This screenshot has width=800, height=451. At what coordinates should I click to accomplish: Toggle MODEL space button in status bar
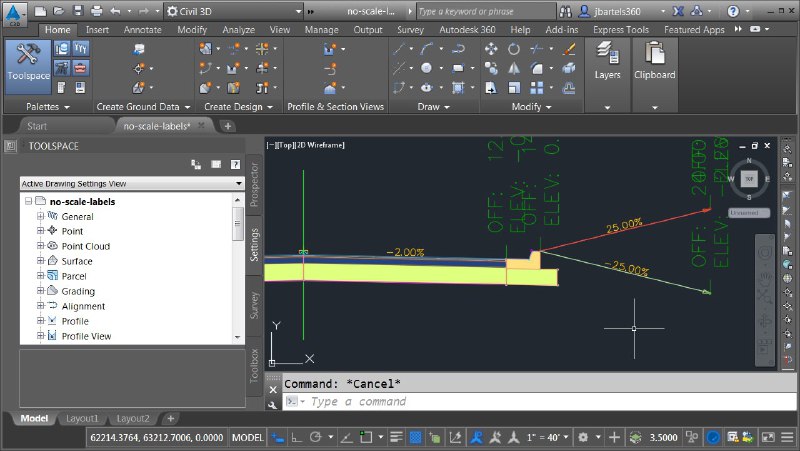[247, 437]
